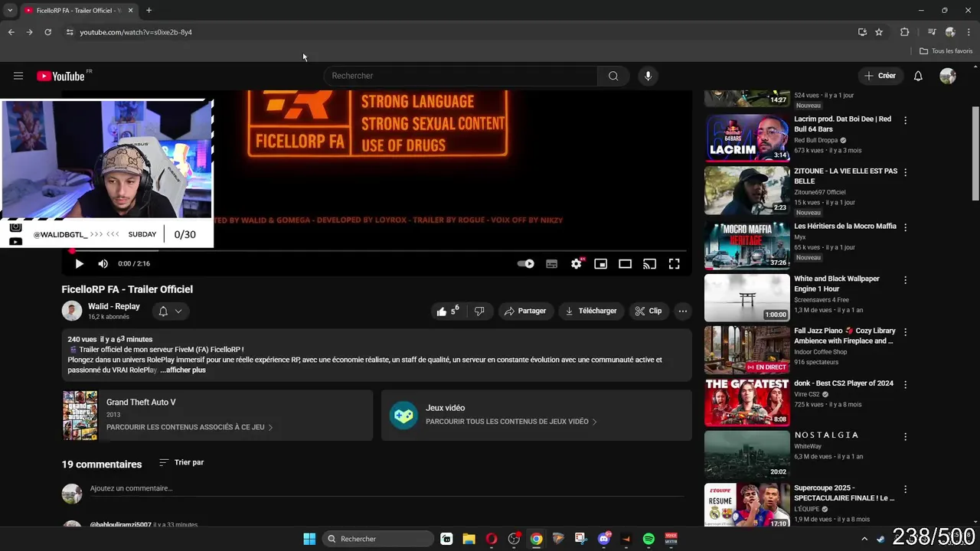980x551 pixels.
Task: Open Windows Start menu
Action: 309,539
